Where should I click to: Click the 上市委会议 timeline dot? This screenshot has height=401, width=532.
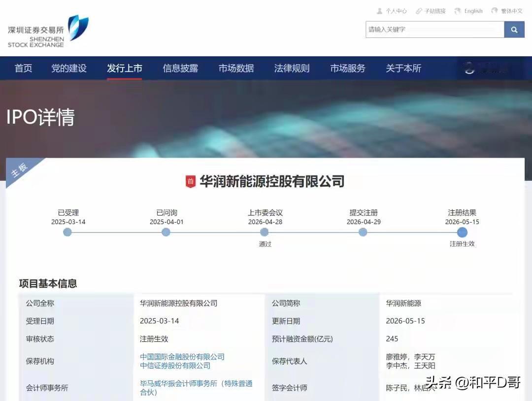pyautogui.click(x=265, y=233)
